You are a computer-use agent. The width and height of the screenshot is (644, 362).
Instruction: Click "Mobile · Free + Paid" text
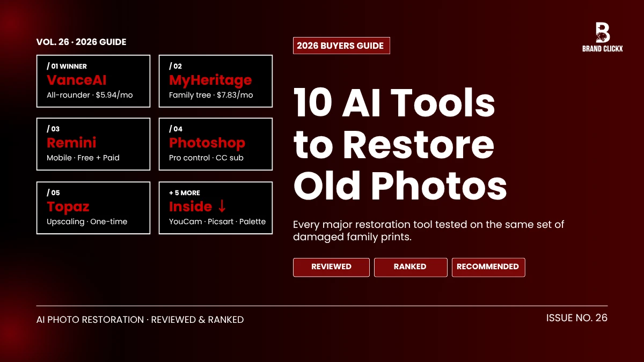coord(83,158)
